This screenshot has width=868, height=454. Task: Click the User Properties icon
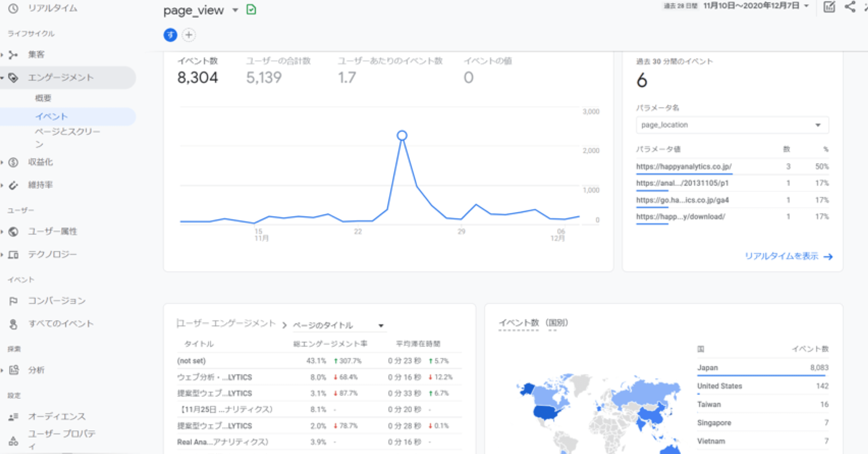click(x=13, y=441)
